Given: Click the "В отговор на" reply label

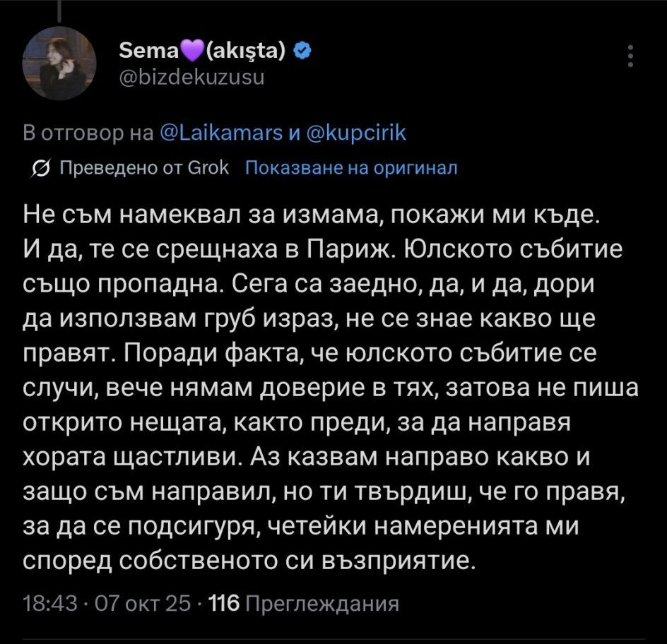Looking at the screenshot, I should (x=83, y=133).
